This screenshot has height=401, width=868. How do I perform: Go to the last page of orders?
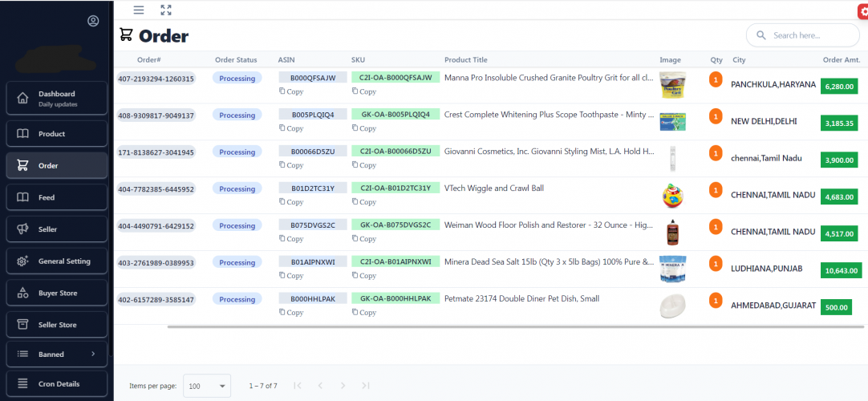(365, 386)
